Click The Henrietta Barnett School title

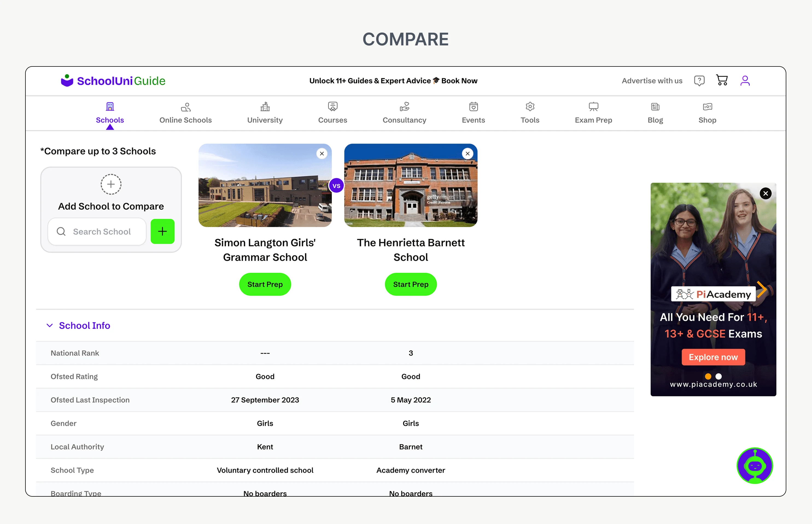[411, 250]
